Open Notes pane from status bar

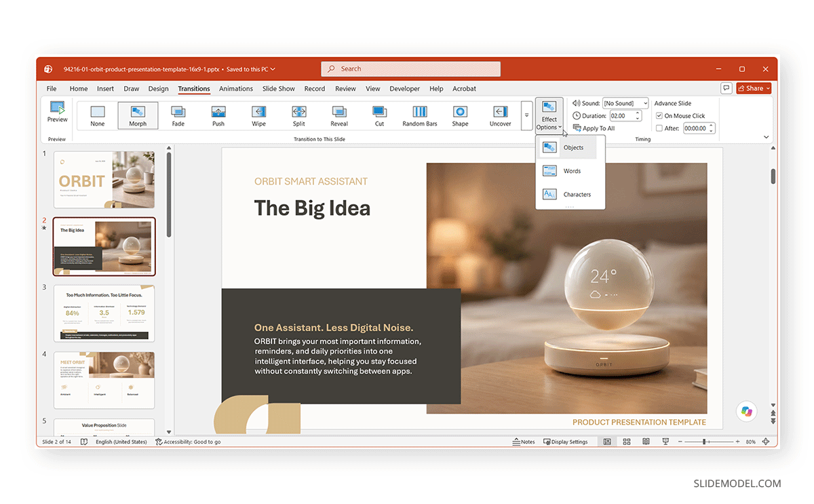point(524,442)
